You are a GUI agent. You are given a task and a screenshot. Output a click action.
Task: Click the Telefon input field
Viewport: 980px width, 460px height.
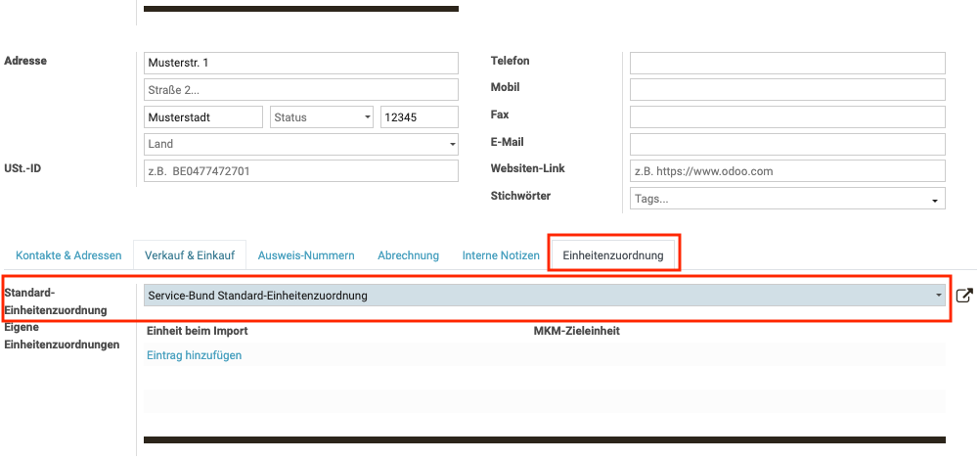click(787, 64)
